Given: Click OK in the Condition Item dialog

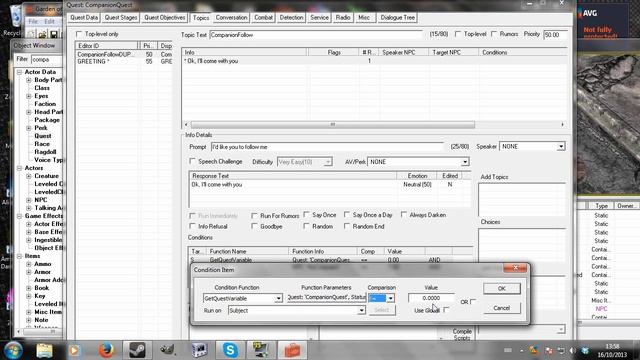Looking at the screenshot, I should tap(502, 289).
